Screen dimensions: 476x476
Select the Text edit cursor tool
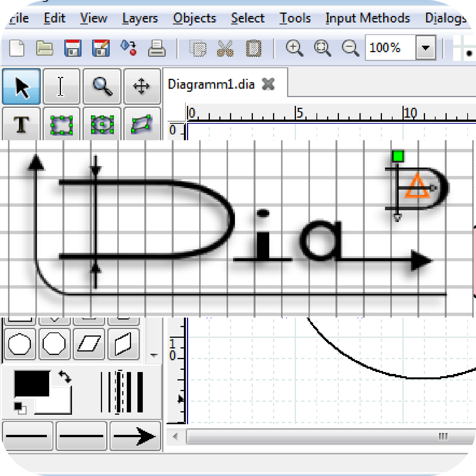(x=61, y=87)
